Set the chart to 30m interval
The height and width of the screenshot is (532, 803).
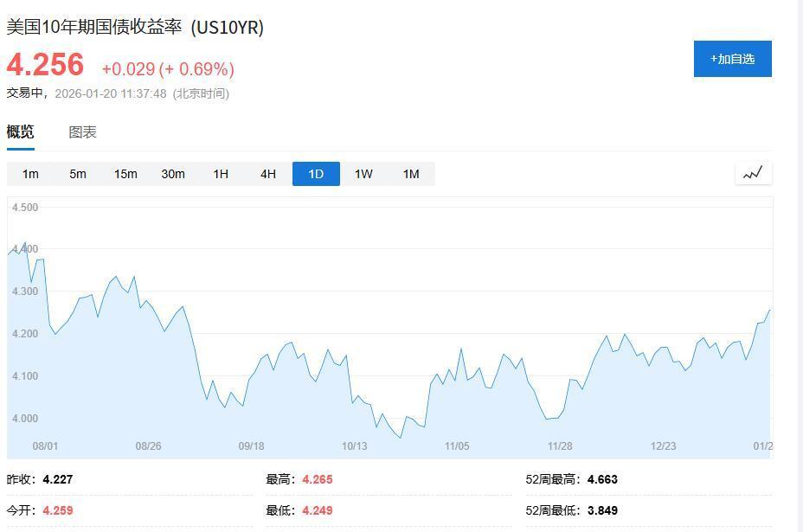point(173,174)
